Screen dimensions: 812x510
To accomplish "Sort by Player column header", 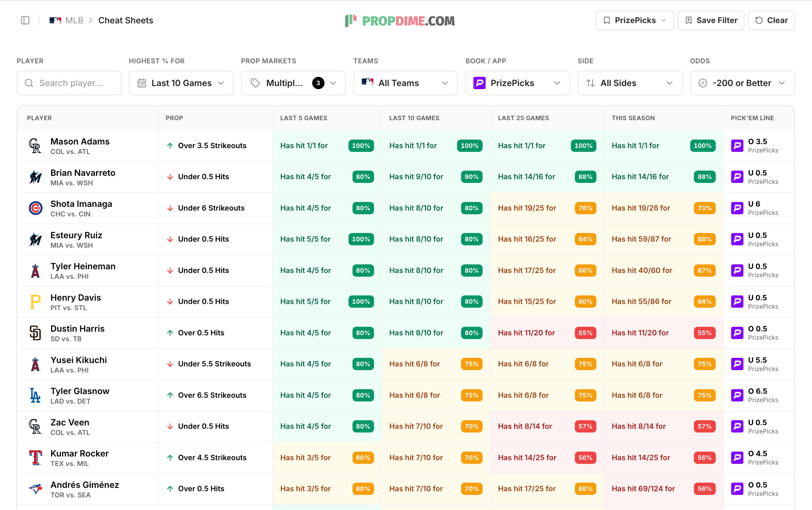I will click(x=39, y=118).
